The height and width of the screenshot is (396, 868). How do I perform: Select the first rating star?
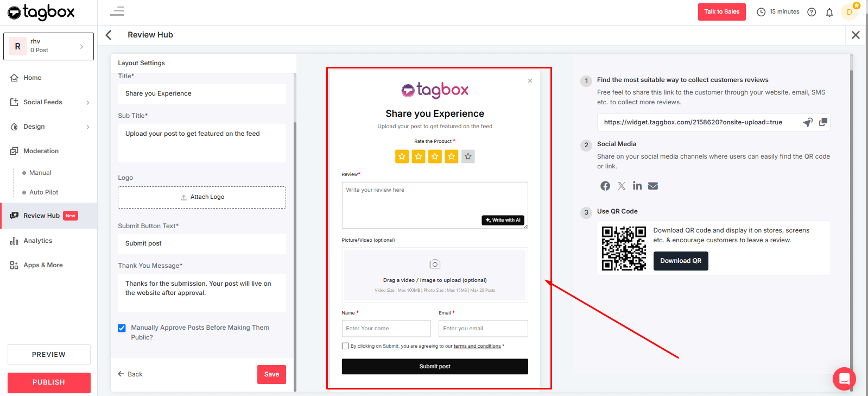(402, 156)
